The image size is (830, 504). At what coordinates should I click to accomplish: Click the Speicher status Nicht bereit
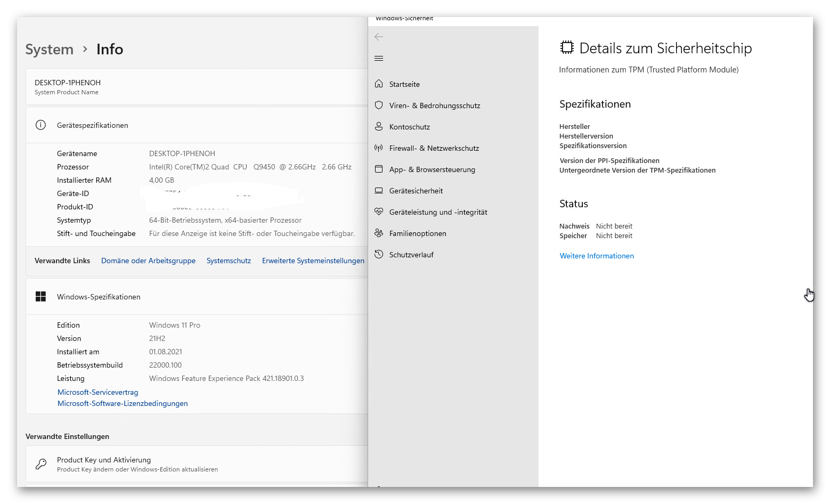pyautogui.click(x=614, y=235)
